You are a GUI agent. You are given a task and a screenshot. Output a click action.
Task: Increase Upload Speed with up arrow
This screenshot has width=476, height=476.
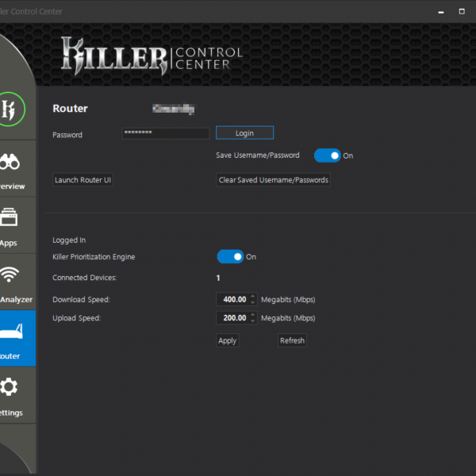click(x=253, y=314)
